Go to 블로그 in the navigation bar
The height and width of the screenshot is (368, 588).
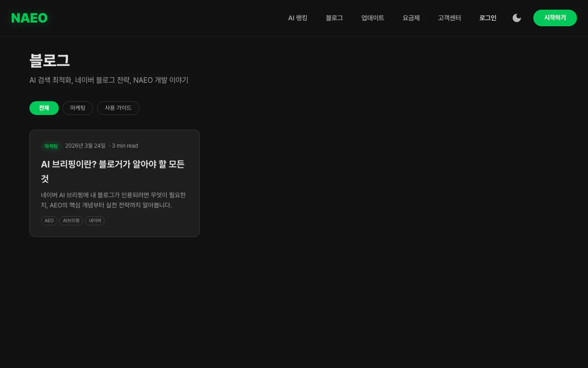334,18
